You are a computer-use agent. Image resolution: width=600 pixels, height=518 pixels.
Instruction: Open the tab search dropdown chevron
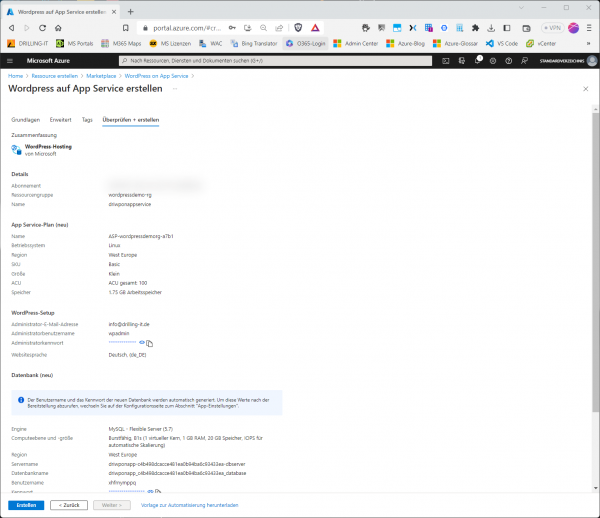(x=521, y=8)
